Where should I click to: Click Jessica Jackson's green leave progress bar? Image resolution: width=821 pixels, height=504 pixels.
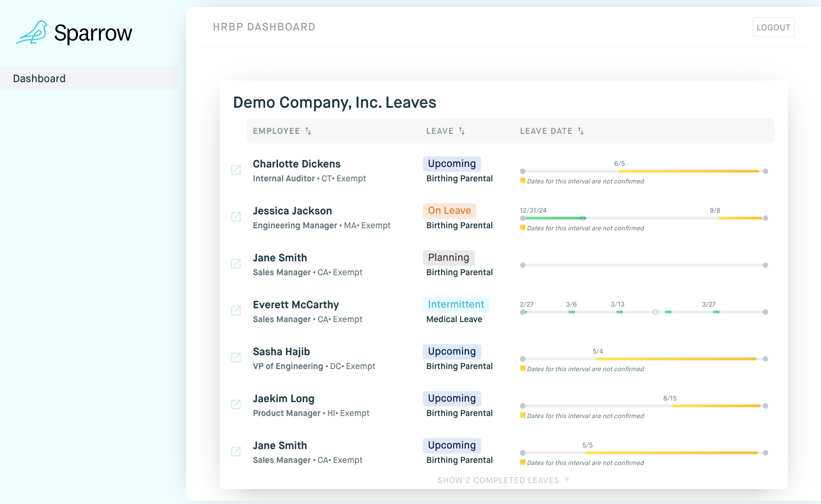point(552,218)
